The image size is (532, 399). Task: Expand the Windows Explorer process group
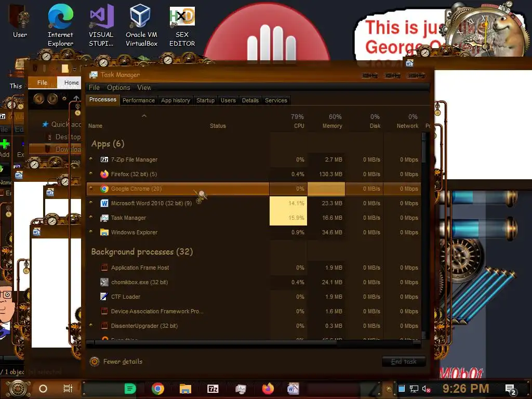tap(91, 232)
